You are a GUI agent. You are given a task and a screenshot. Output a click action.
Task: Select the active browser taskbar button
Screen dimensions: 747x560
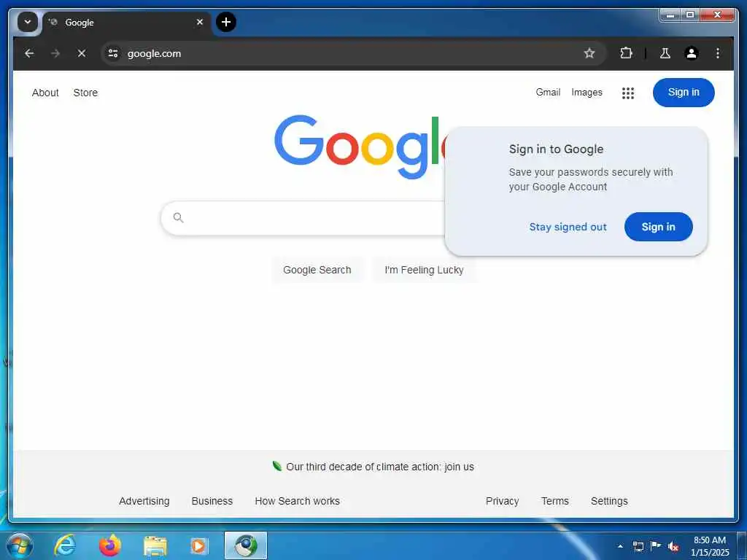pos(246,545)
